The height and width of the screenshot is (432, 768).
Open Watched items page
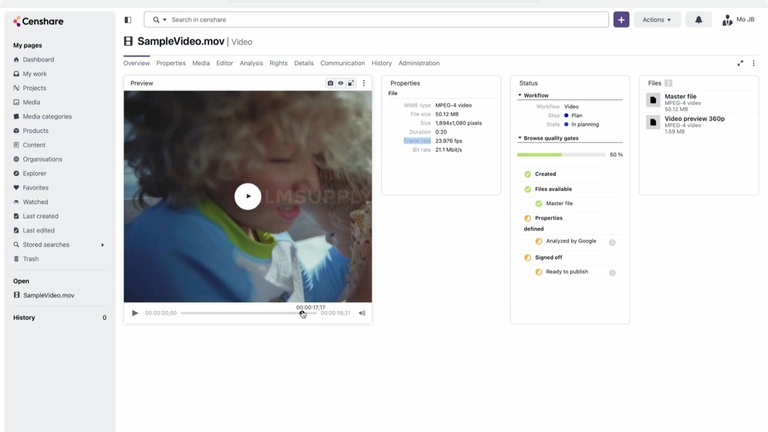tap(35, 201)
